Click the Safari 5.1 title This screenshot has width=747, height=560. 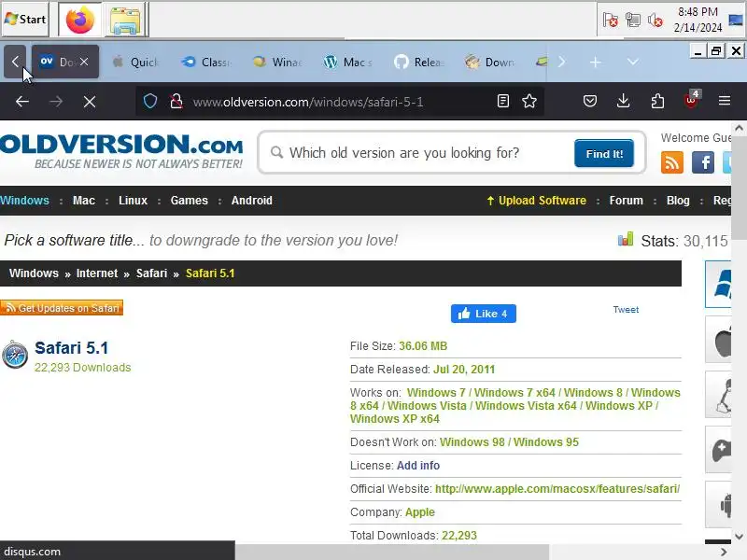pyautogui.click(x=72, y=347)
